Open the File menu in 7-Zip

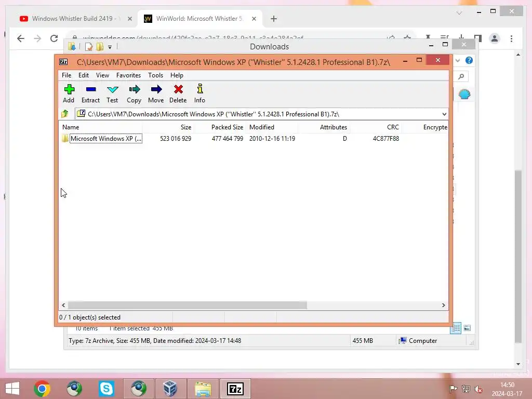tap(66, 75)
